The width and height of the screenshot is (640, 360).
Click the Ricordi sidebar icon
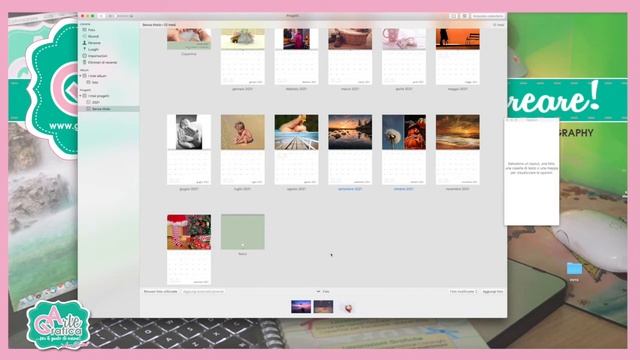(x=84, y=36)
